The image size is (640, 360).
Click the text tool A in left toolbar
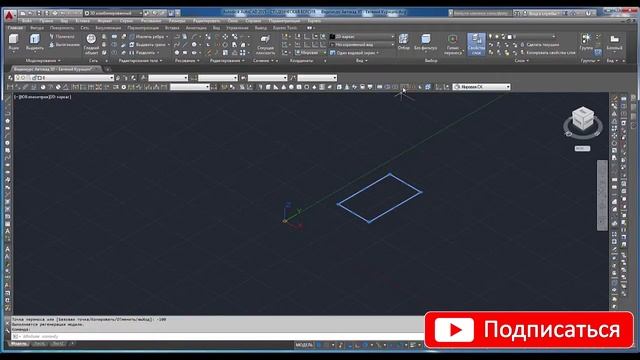(7, 231)
